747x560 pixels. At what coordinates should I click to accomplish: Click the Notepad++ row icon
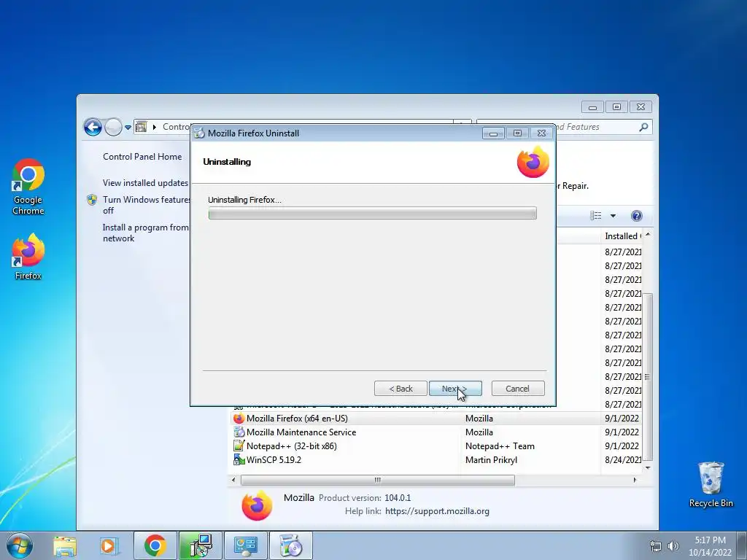point(239,446)
